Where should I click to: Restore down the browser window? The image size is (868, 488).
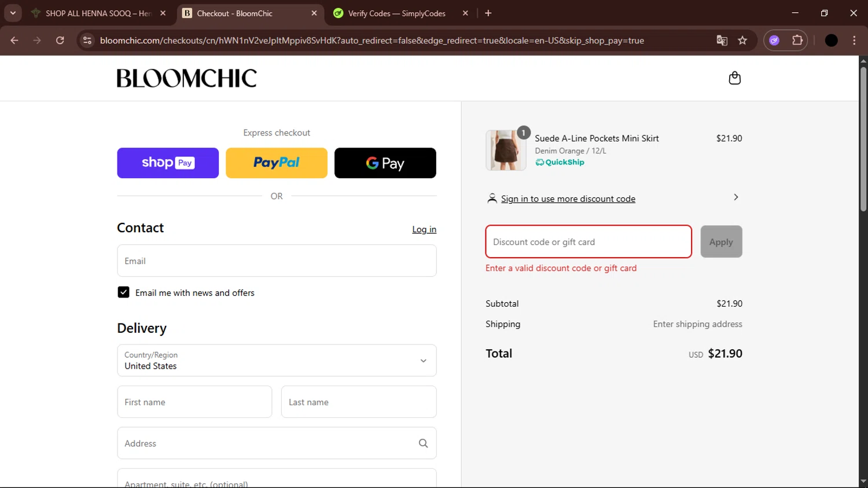tap(825, 13)
